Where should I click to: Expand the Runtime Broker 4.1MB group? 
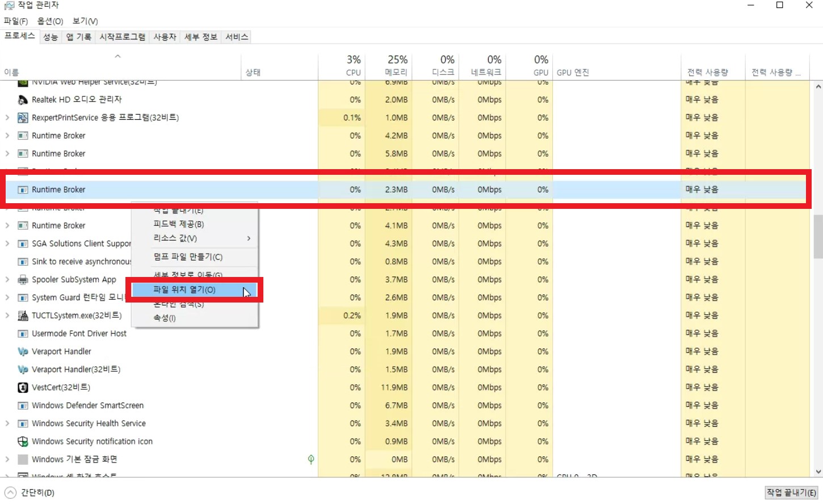(7, 225)
